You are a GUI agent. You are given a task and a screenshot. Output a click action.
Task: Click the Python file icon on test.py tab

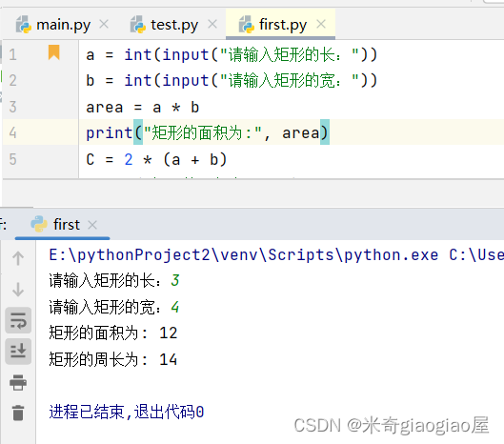click(138, 25)
